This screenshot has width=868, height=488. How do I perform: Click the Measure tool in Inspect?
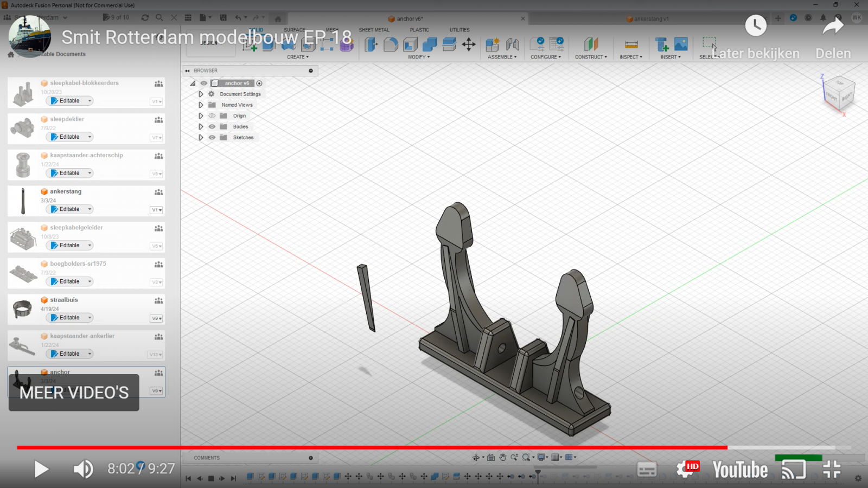pyautogui.click(x=631, y=44)
